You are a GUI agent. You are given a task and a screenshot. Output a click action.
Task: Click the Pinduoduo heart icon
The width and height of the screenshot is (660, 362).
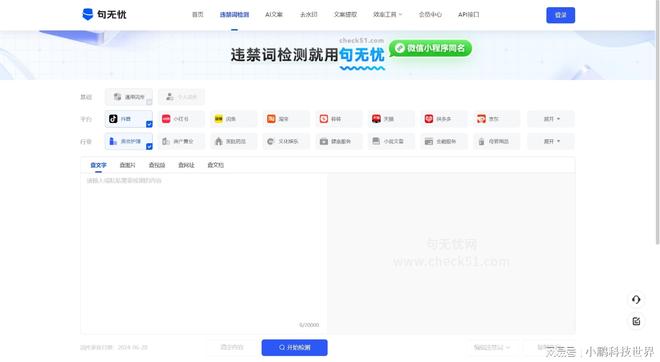[428, 119]
